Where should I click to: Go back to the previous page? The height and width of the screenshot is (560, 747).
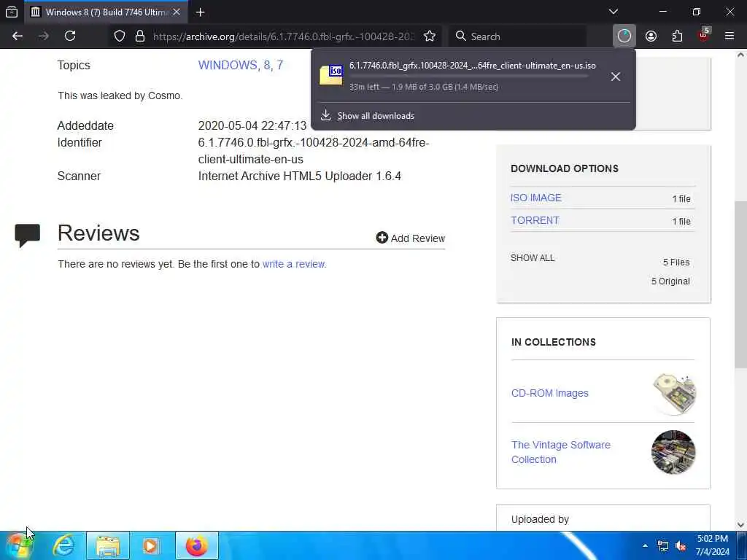(18, 36)
